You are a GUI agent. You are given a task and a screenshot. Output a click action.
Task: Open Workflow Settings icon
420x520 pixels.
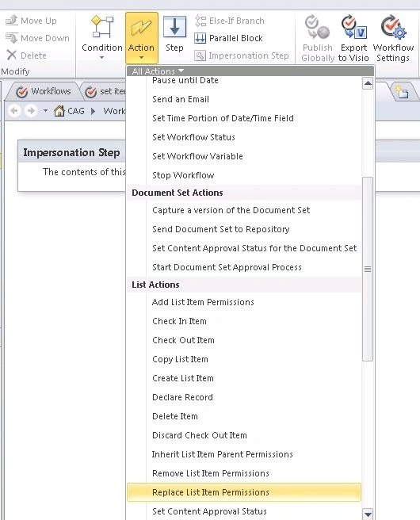pos(393,27)
